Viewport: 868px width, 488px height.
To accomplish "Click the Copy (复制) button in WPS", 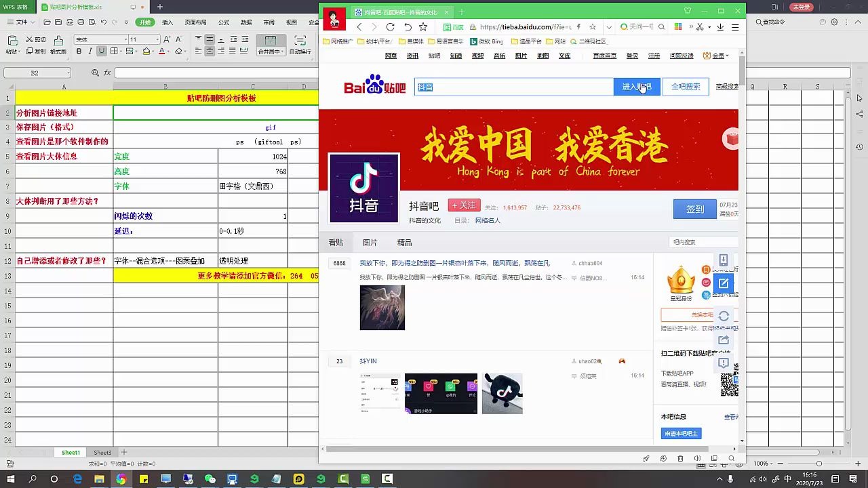I will 37,52.
